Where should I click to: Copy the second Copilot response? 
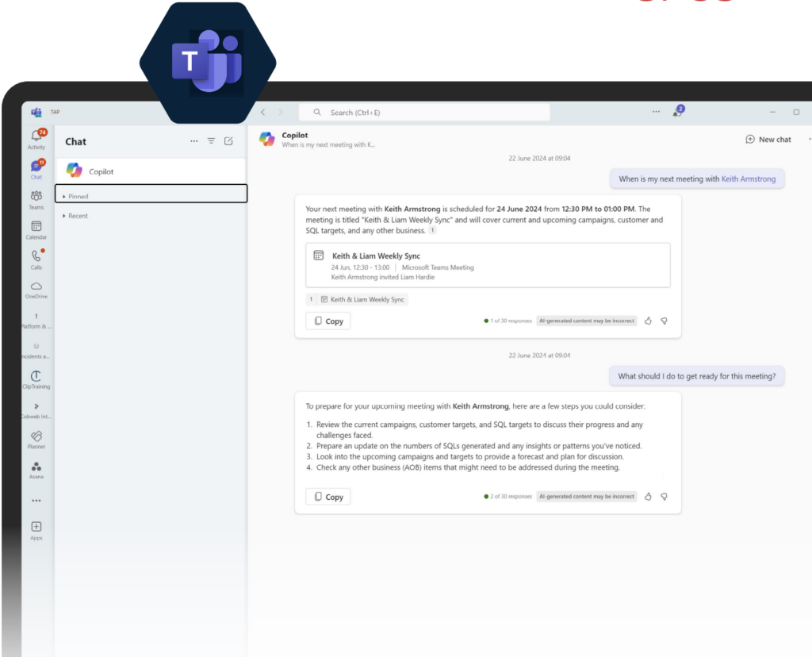(x=328, y=497)
